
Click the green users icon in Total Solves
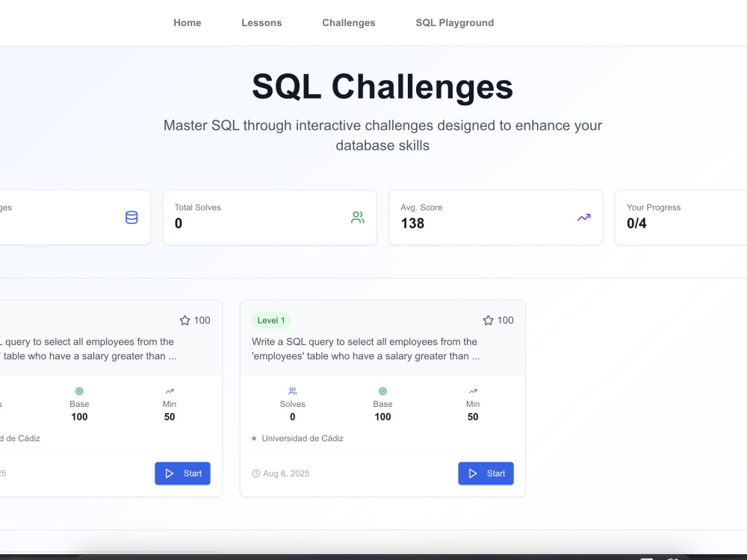coord(358,217)
